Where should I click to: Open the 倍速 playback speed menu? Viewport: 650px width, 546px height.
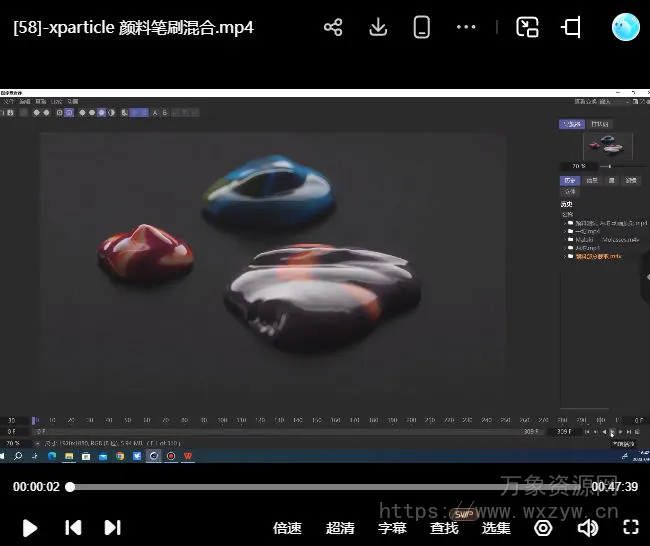tap(287, 528)
